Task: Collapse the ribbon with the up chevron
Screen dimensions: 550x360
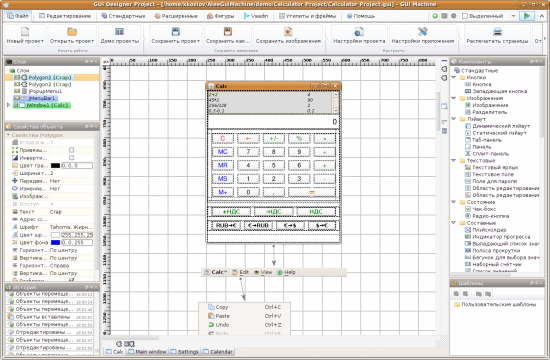Action: tap(543, 16)
